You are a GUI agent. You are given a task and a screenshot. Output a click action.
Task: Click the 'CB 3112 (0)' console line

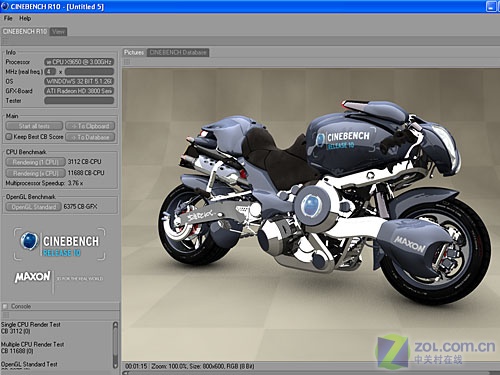click(15, 331)
